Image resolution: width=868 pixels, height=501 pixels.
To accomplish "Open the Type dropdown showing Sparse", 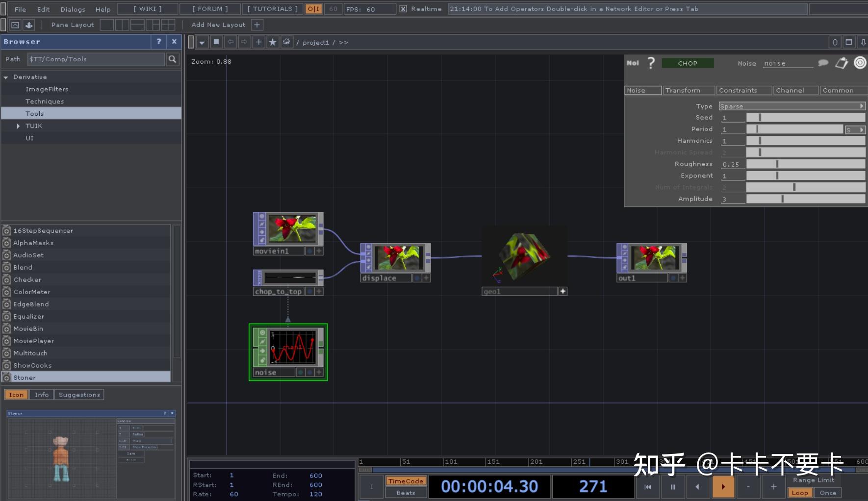I will coord(862,106).
